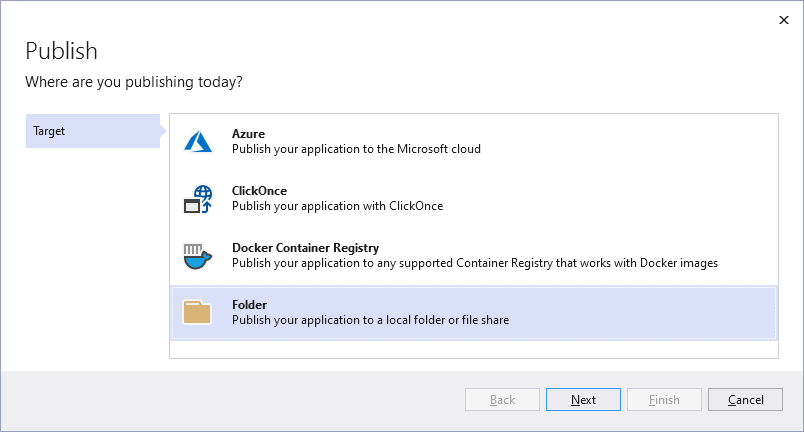Click the ClickOnce globe icon
804x432 pixels.
pos(198,199)
